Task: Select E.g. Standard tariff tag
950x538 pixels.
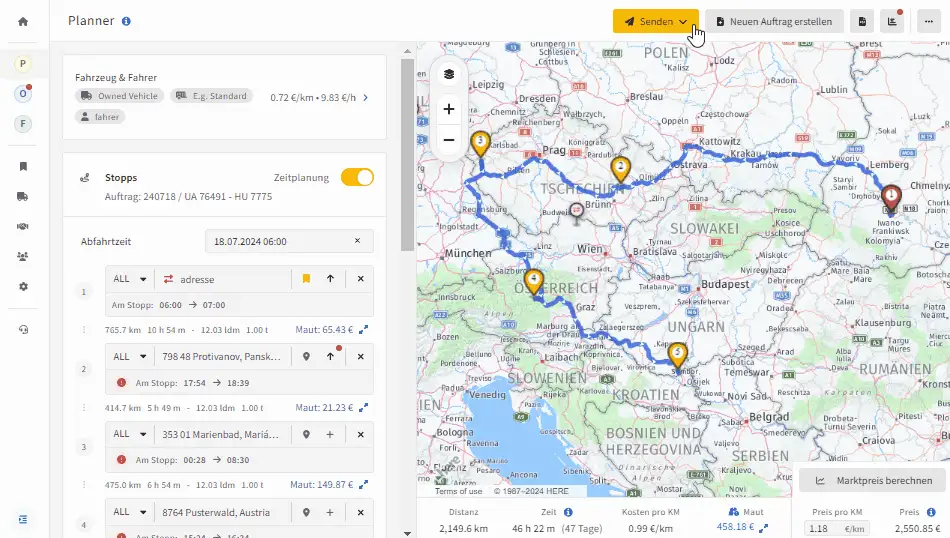Action: pyautogui.click(x=211, y=96)
